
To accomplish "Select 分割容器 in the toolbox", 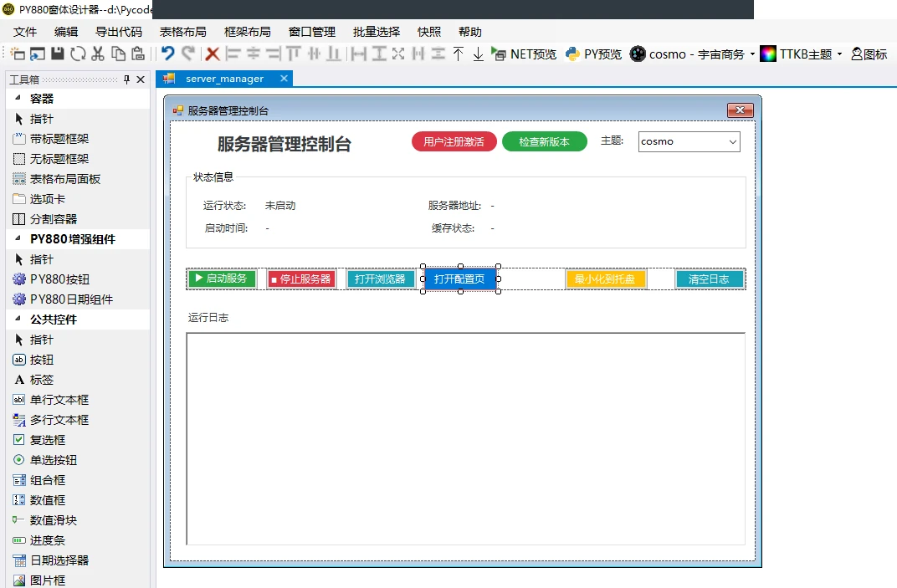I will [x=79, y=219].
